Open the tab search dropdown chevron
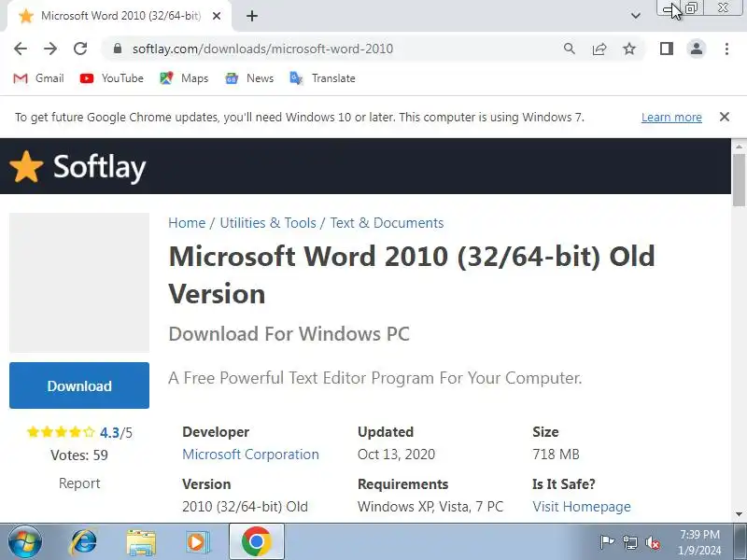This screenshot has height=560, width=747. click(636, 16)
